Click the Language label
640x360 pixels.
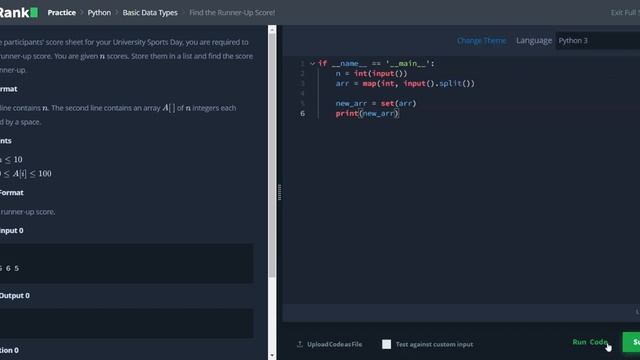coord(534,40)
